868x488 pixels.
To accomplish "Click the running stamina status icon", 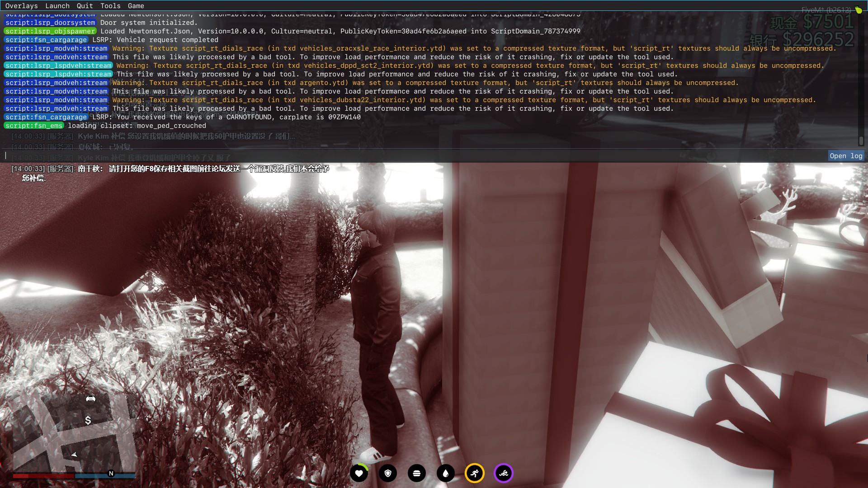I will click(x=475, y=474).
